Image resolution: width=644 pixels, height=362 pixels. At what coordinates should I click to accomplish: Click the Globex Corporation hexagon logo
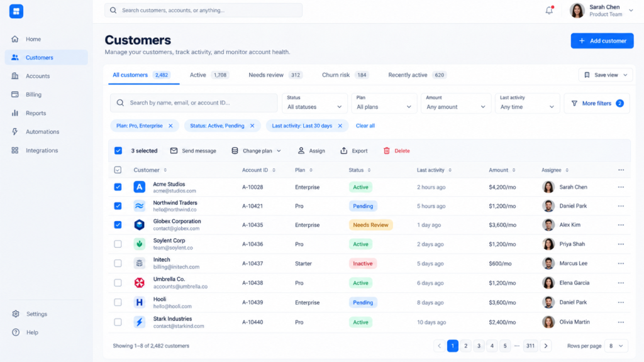tap(139, 224)
